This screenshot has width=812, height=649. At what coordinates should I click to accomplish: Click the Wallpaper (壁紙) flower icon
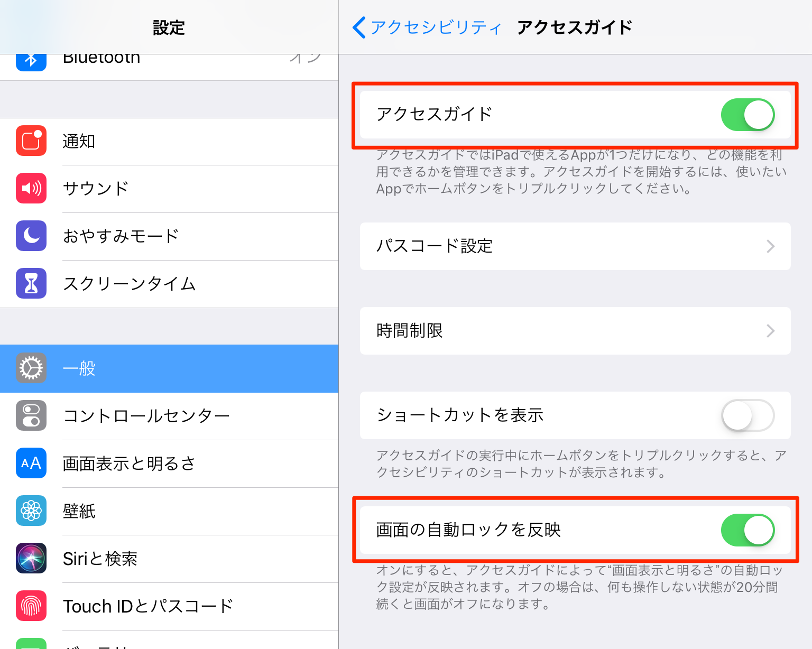tap(31, 511)
